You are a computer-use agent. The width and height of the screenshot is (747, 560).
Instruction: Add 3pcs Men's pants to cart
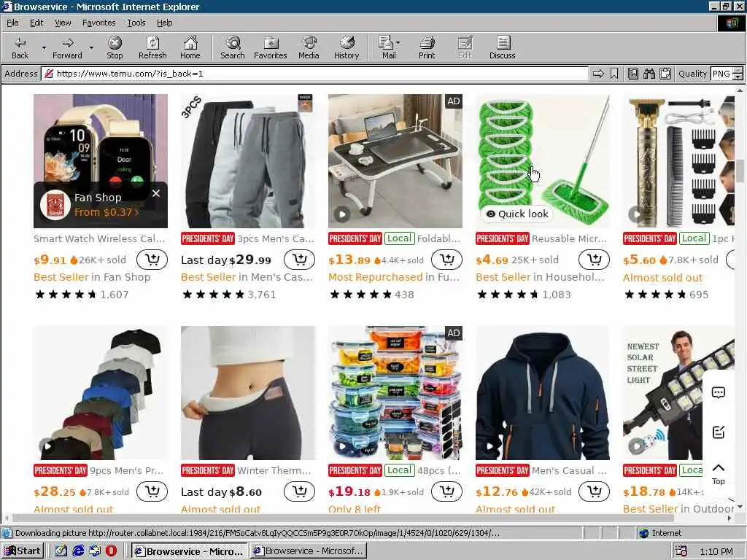(299, 260)
